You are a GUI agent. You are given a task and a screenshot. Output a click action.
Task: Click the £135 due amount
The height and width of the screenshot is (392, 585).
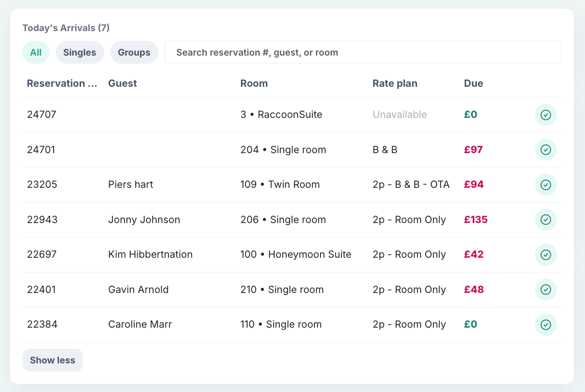[x=476, y=220]
